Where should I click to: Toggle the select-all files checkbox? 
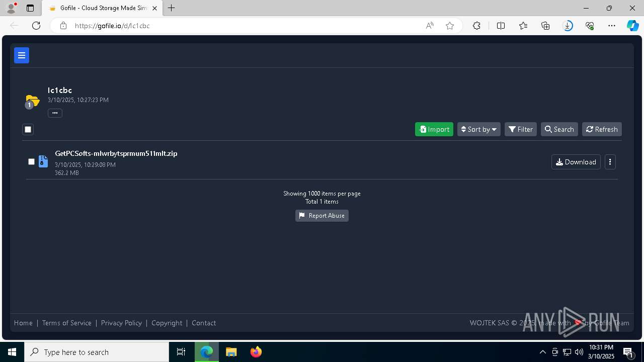(x=28, y=130)
